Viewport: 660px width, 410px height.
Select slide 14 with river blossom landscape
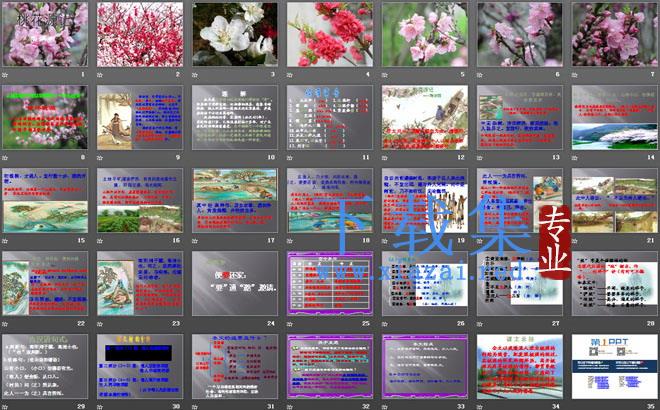click(615, 117)
